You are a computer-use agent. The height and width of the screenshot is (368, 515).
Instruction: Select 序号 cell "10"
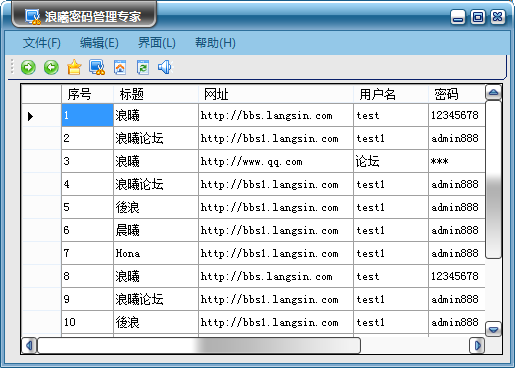87,322
